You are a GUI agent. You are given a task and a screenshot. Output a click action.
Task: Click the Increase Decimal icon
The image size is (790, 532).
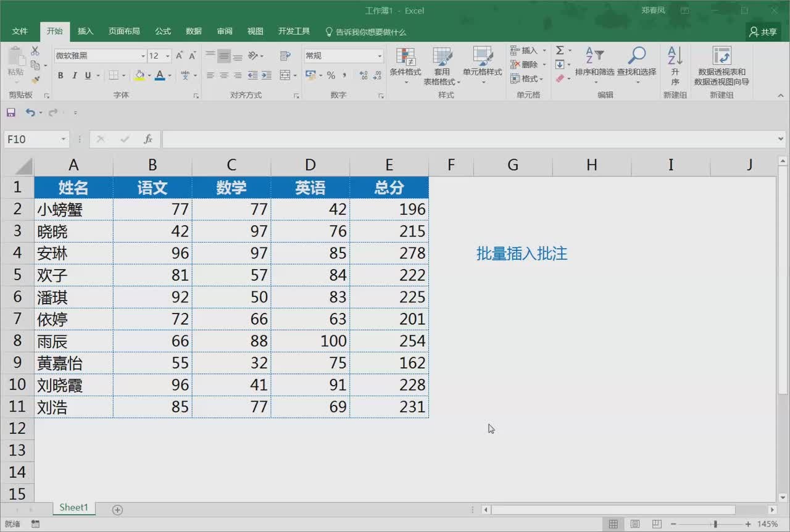[363, 75]
